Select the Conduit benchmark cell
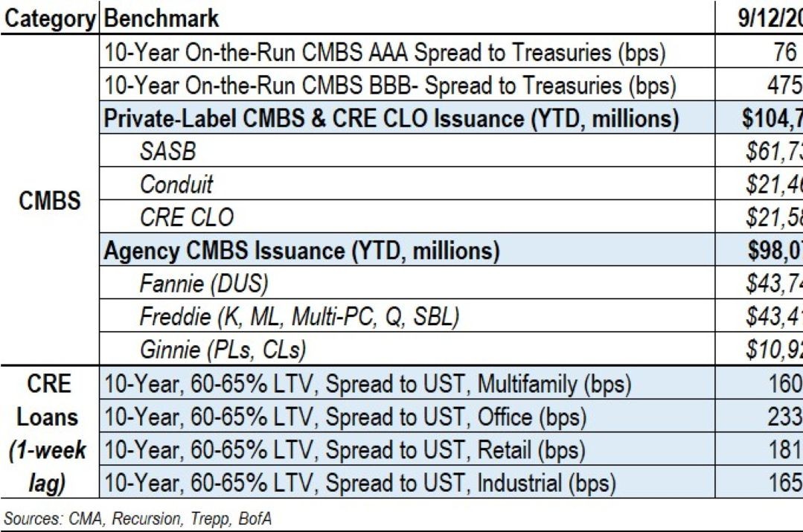This screenshot has width=803, height=532. [x=176, y=184]
